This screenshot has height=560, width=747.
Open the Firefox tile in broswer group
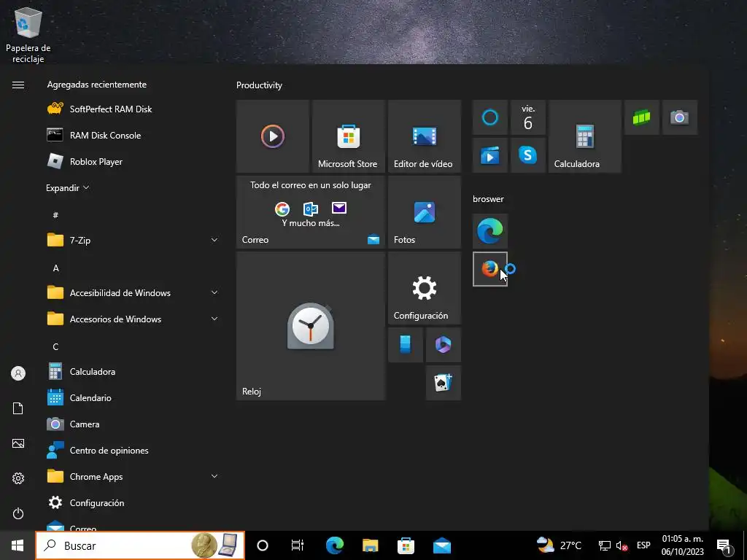pyautogui.click(x=489, y=269)
